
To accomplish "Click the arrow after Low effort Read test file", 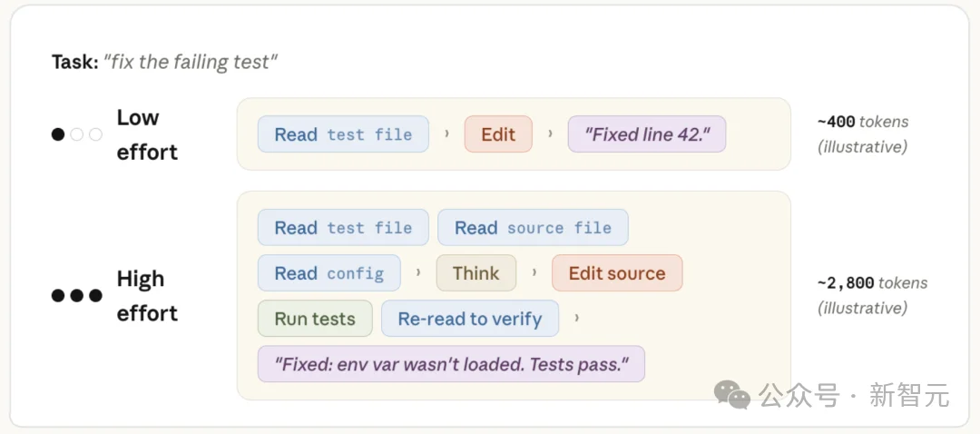I will click(x=446, y=133).
